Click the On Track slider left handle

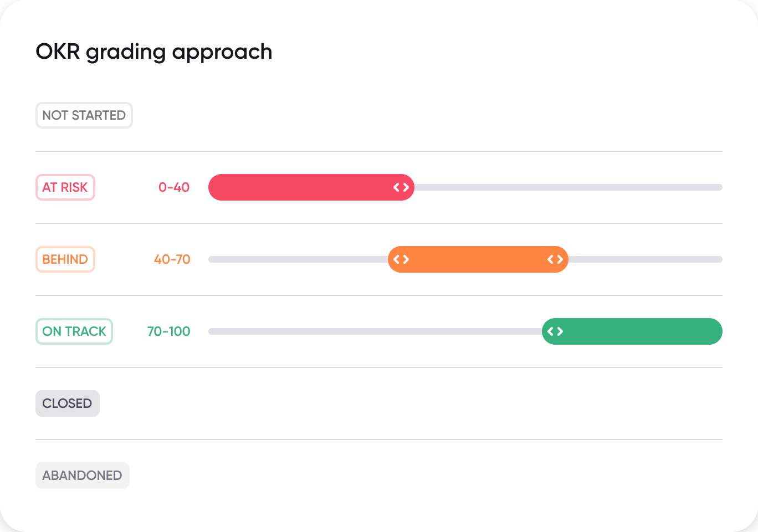tap(555, 331)
